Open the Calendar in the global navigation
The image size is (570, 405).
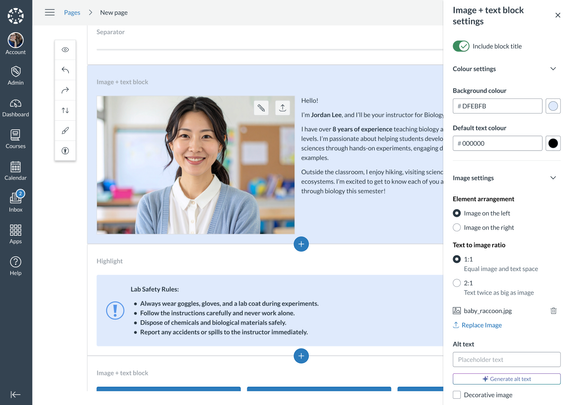click(16, 171)
